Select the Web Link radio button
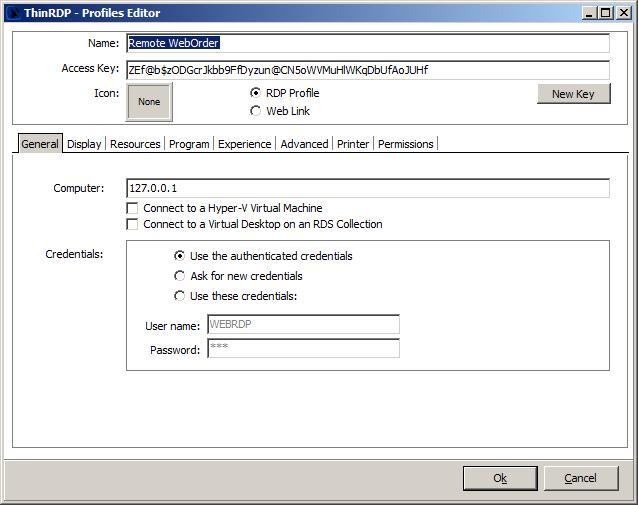Image resolution: width=638 pixels, height=505 pixels. click(x=255, y=111)
